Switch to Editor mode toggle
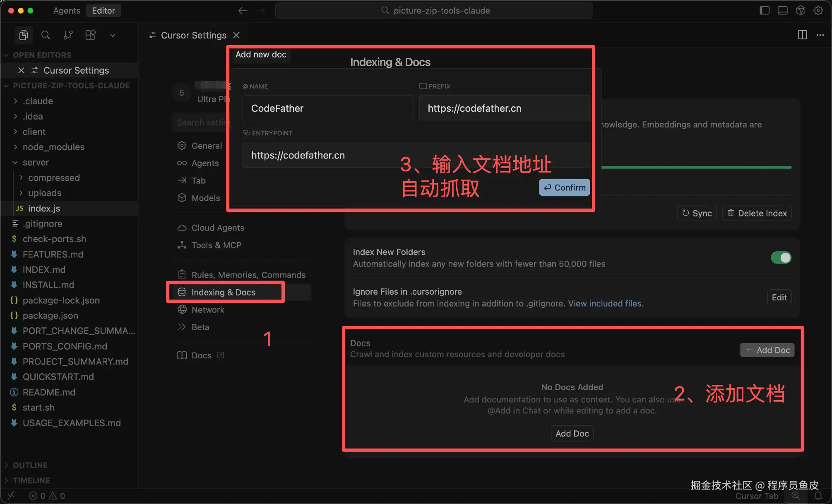 pos(103,11)
